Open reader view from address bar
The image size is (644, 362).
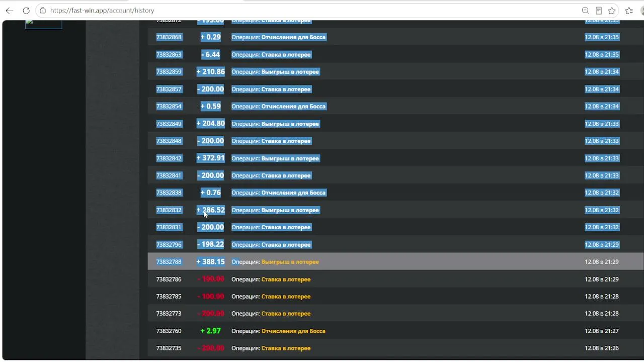(599, 11)
